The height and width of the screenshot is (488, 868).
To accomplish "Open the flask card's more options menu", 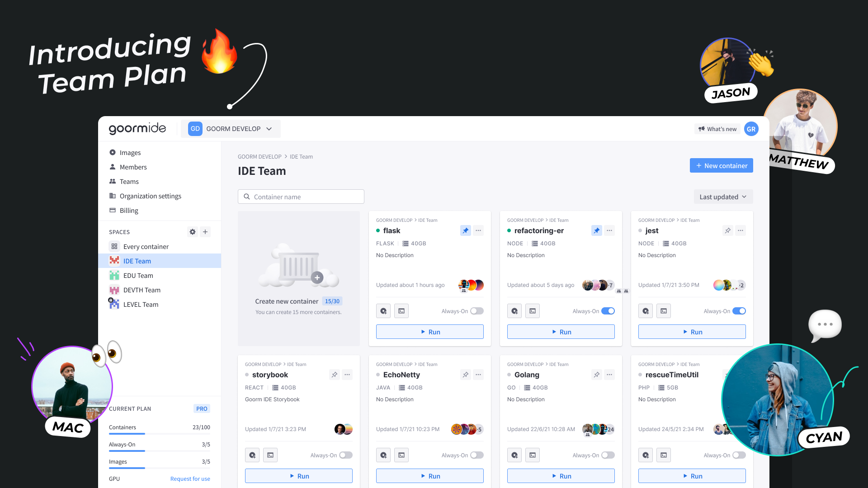I will click(478, 230).
